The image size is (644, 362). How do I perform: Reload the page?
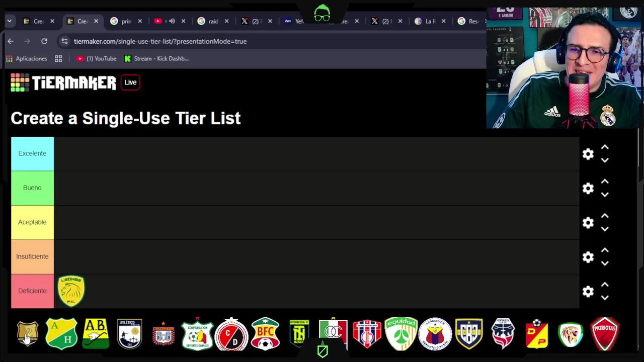44,41
